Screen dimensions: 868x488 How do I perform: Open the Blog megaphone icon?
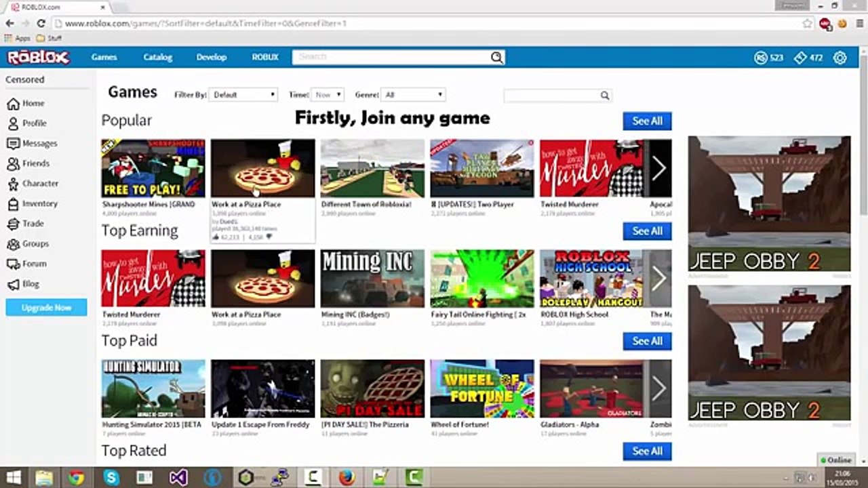(13, 284)
